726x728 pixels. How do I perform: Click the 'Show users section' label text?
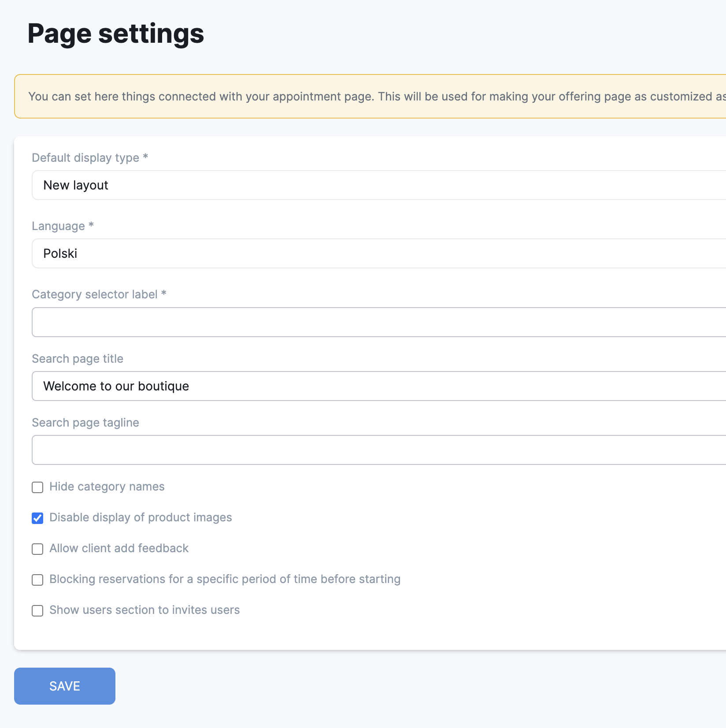(144, 610)
